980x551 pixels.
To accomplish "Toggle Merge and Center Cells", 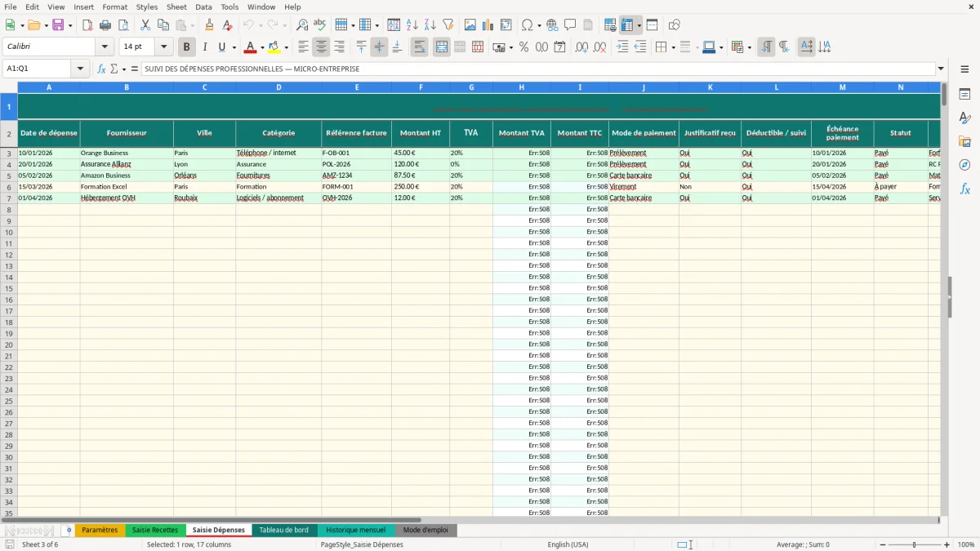I will [442, 47].
